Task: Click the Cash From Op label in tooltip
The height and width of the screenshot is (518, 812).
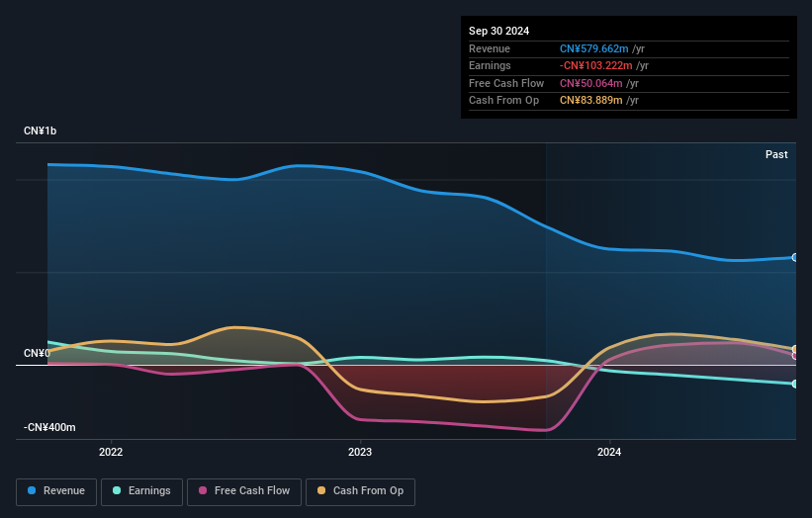Action: (503, 101)
